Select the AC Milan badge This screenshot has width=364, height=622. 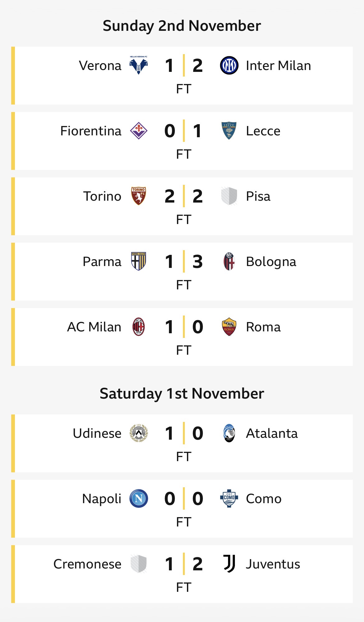[138, 327]
